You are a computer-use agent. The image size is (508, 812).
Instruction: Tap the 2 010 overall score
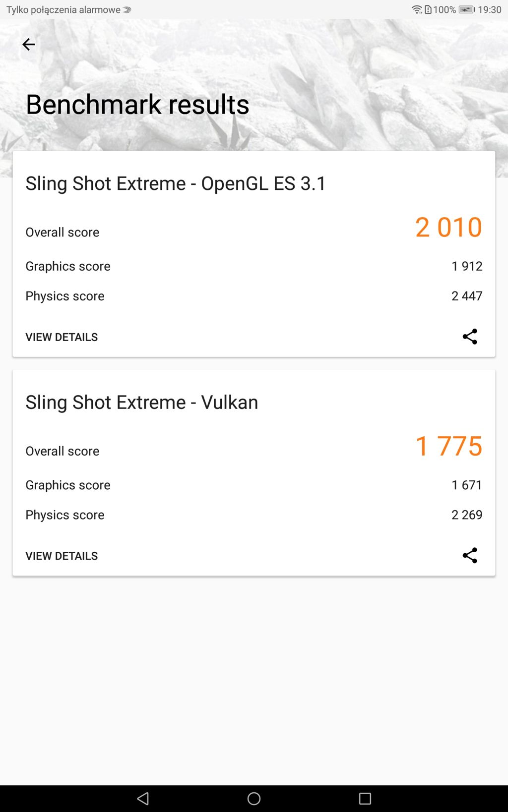[x=448, y=227]
